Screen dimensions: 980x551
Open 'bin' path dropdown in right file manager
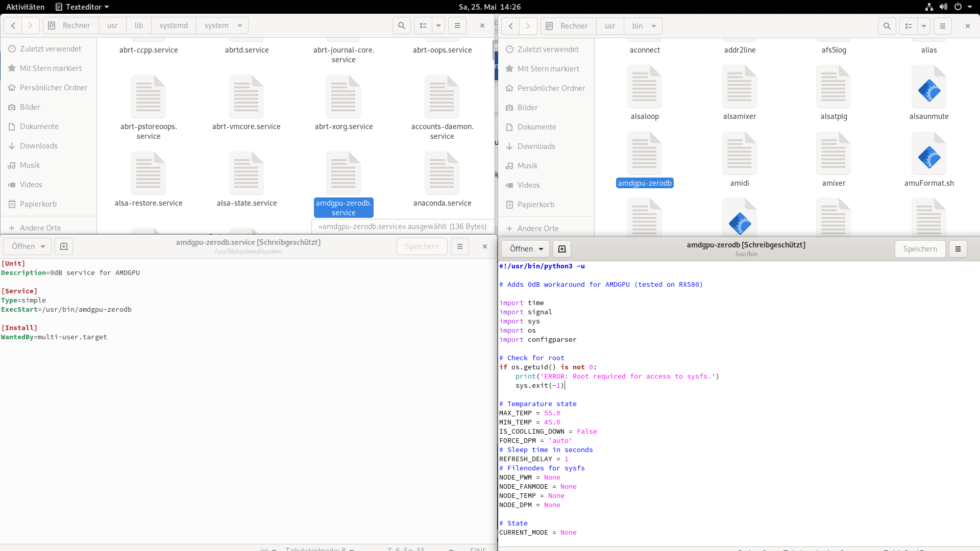point(653,26)
